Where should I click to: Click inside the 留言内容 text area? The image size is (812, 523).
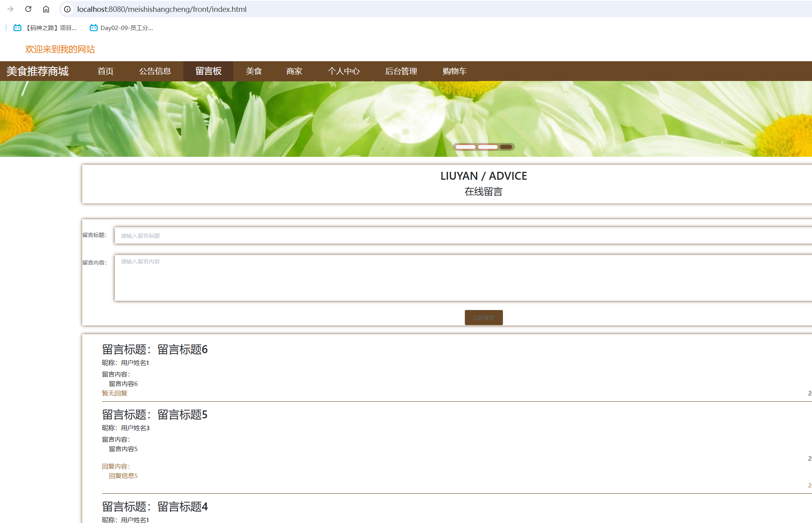463,278
